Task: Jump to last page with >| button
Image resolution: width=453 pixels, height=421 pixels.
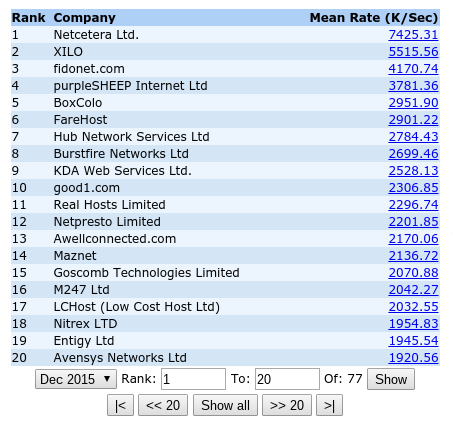Action: tap(329, 405)
